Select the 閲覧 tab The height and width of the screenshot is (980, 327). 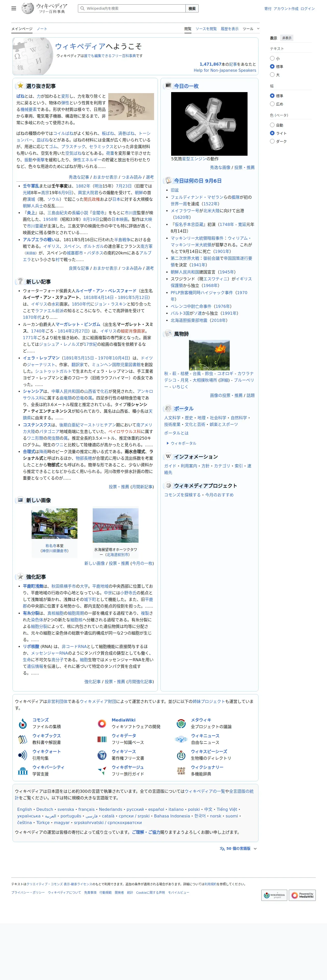coord(188,28)
